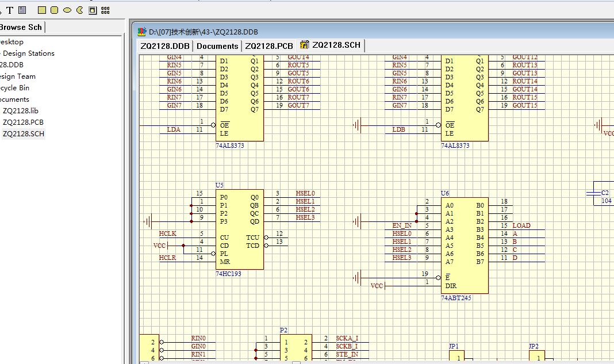
Task: Select the HSEL3 net label on U5 output
Action: (x=305, y=217)
